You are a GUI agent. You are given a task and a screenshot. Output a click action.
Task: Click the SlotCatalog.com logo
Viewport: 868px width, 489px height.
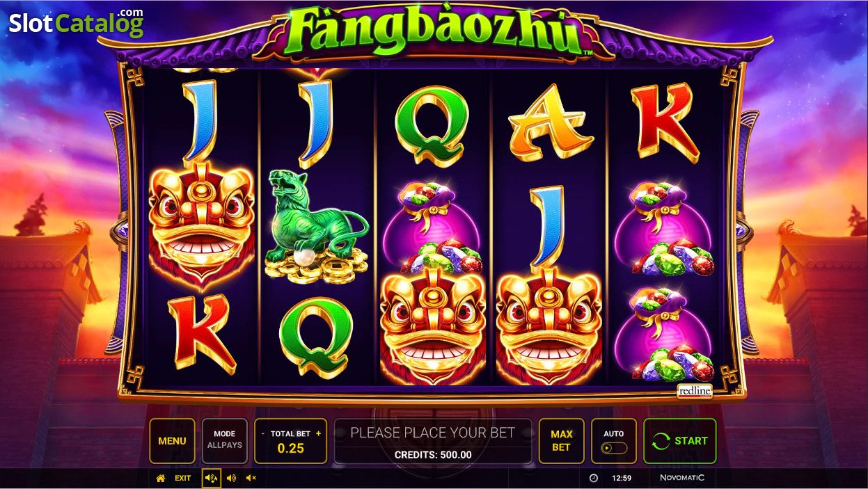(76, 22)
